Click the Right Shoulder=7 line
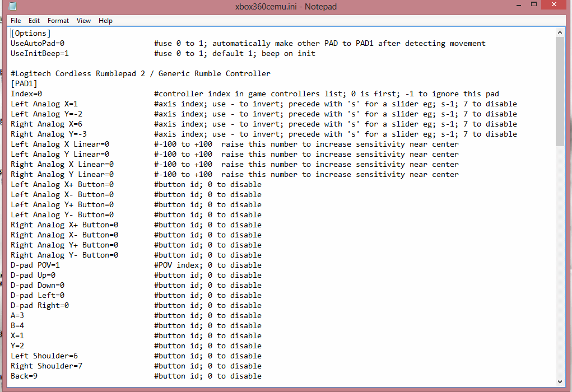This screenshot has height=392, width=572. [x=46, y=366]
